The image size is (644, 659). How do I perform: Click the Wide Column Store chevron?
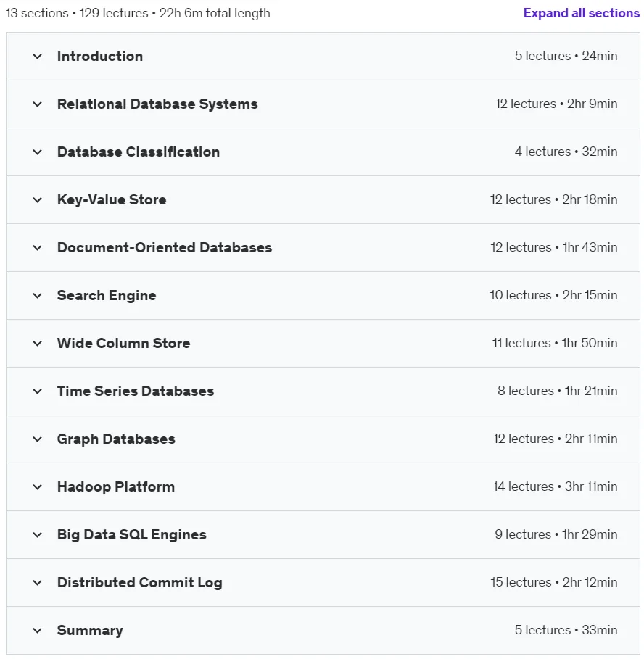[x=38, y=344]
